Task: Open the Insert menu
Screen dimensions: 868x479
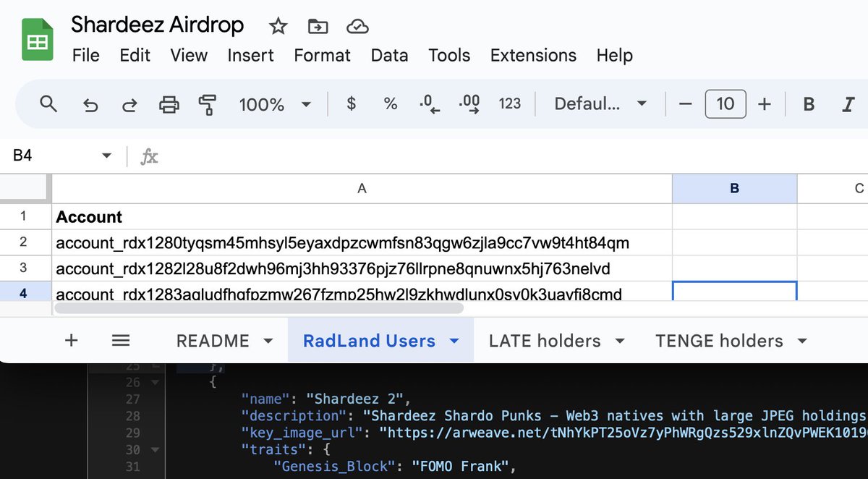Action: [250, 56]
